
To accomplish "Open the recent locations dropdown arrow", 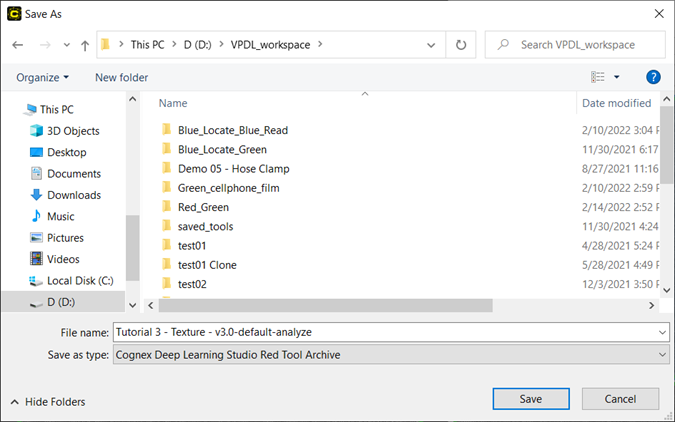I will 68,46.
